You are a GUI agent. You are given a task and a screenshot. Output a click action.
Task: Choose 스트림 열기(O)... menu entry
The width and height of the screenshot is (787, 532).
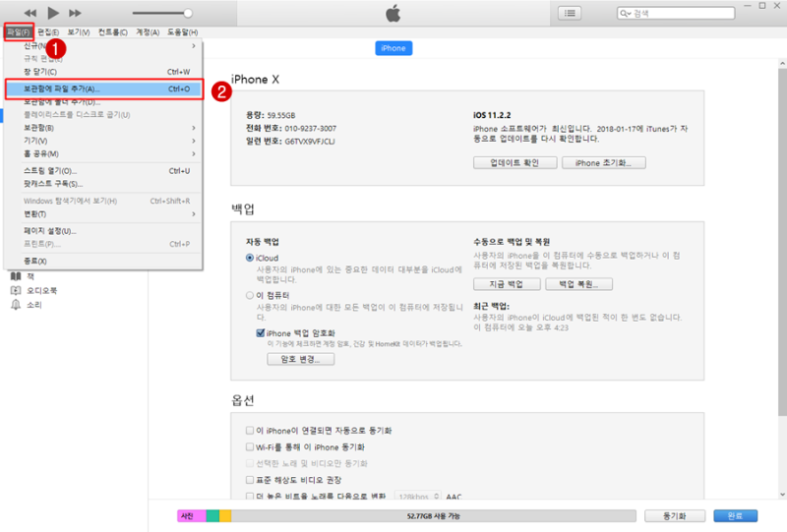point(104,171)
